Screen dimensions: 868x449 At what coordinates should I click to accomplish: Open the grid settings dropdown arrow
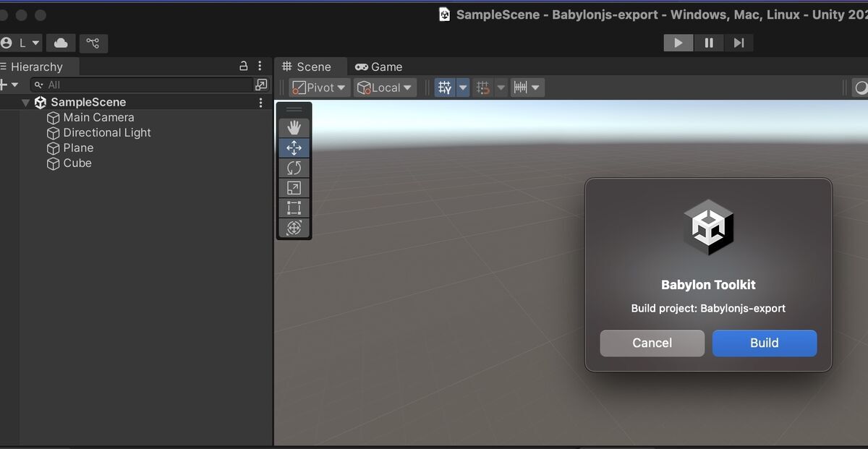point(463,87)
